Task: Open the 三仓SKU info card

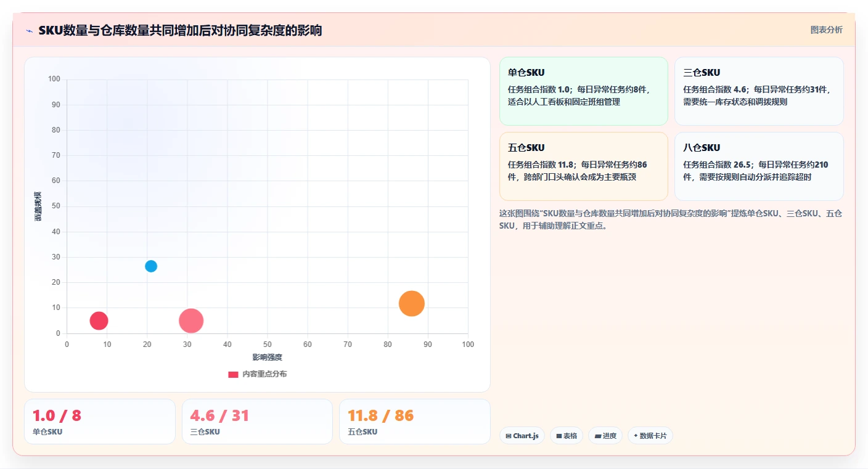Action: coord(759,91)
